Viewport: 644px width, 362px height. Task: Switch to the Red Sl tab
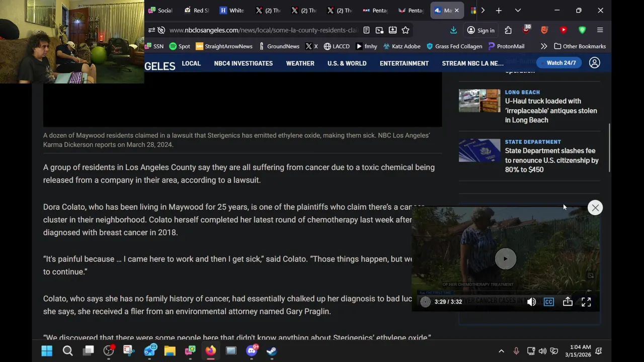197,10
